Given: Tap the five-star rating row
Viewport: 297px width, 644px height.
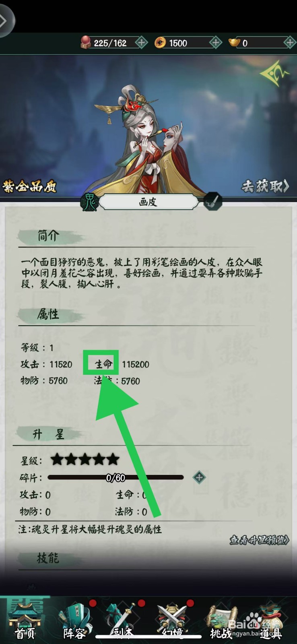Looking at the screenshot, I should 70,459.
